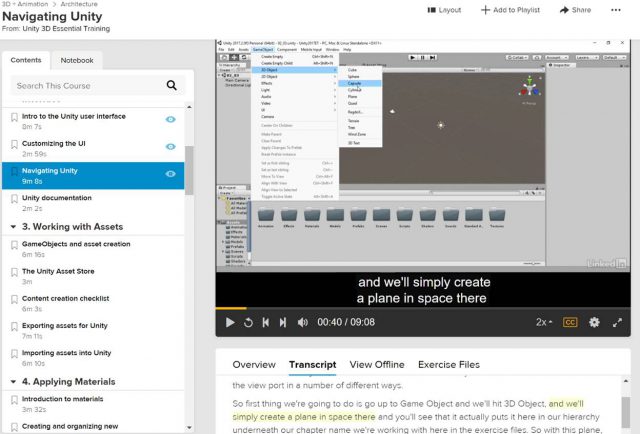Open Introduction to materials lesson
The image size is (640, 434).
pos(93,404)
